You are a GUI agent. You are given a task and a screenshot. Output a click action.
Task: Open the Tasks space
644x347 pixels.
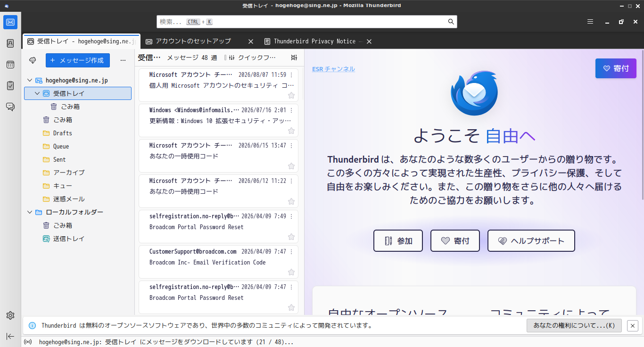10,86
